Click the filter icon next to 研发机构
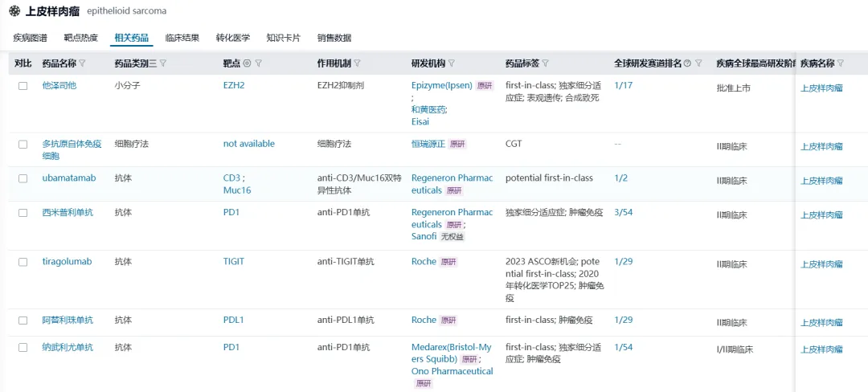 (452, 63)
